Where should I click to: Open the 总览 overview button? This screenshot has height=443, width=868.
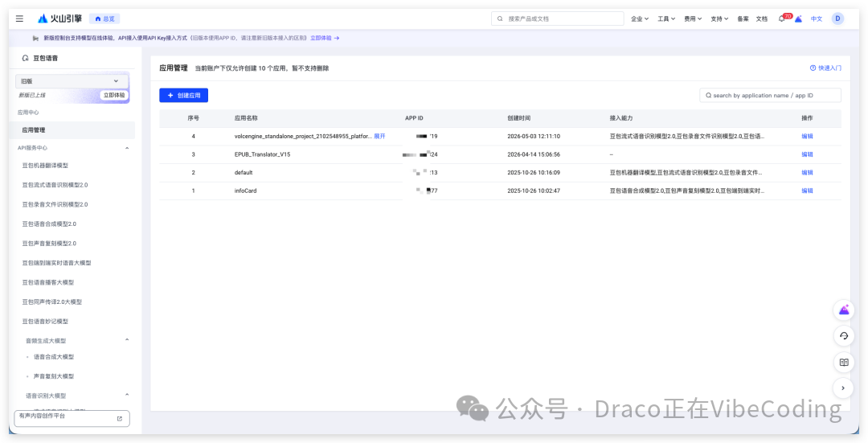coord(104,18)
